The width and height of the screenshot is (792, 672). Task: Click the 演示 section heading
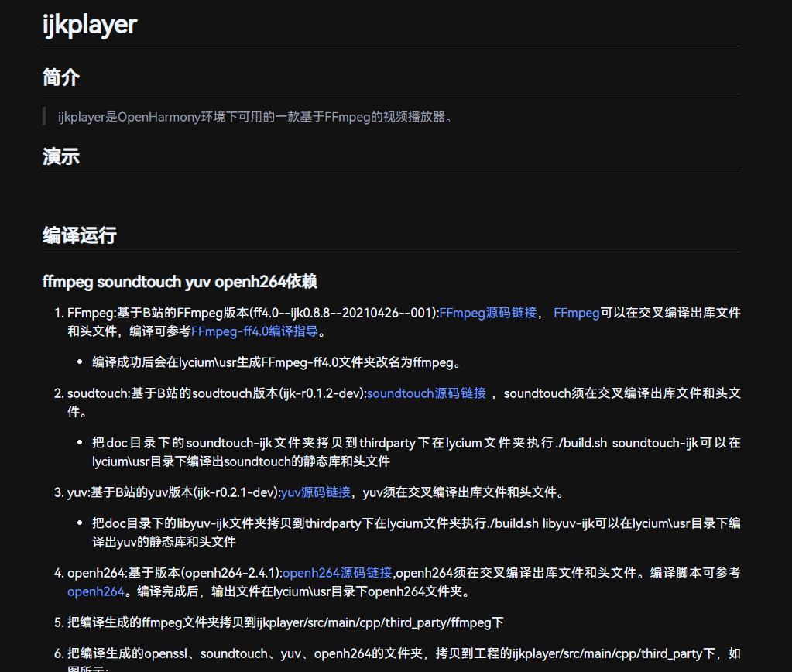[60, 156]
